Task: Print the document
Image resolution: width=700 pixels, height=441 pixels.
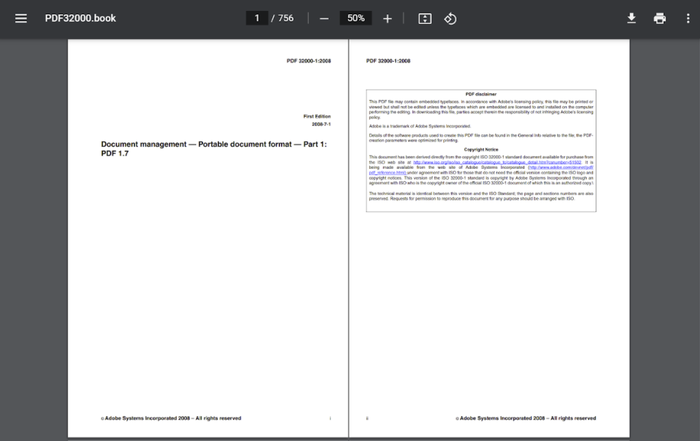Action: (659, 18)
